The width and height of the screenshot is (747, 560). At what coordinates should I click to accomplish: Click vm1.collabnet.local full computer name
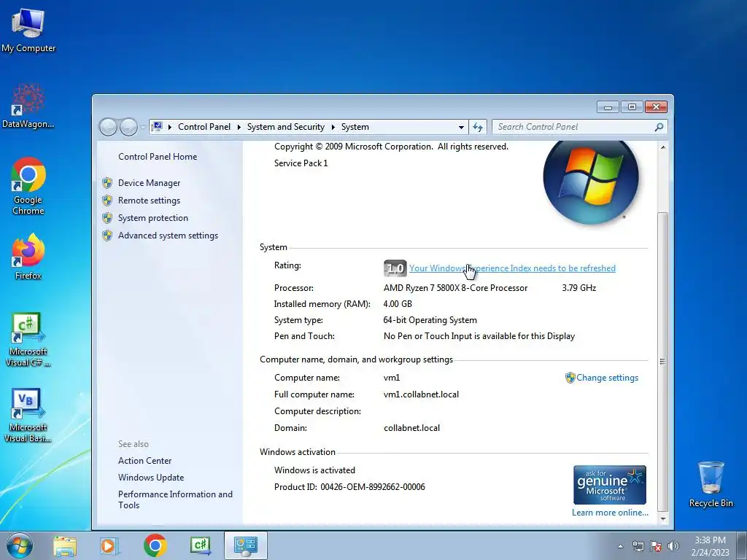click(421, 394)
